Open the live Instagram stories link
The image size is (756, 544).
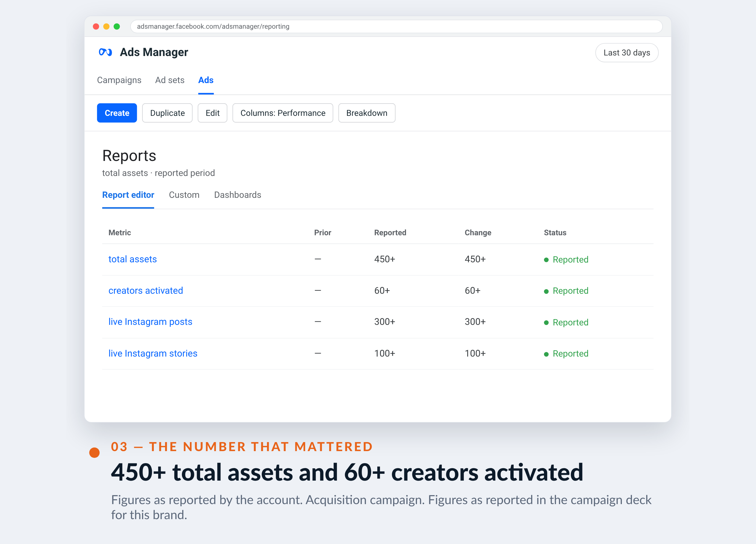pos(153,353)
